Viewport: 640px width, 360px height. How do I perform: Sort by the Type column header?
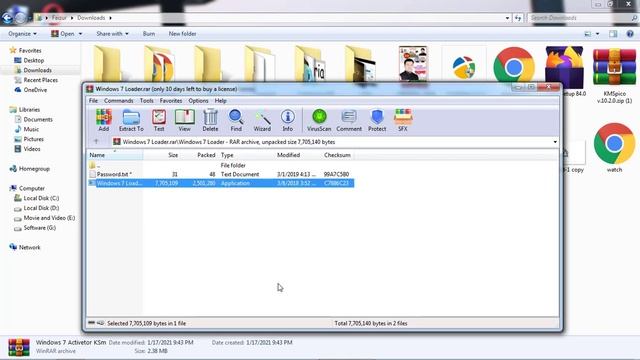(247, 155)
